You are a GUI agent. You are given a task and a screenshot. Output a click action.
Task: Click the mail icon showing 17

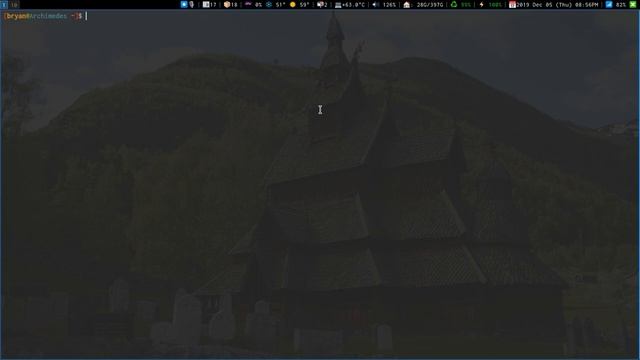tap(206, 4)
